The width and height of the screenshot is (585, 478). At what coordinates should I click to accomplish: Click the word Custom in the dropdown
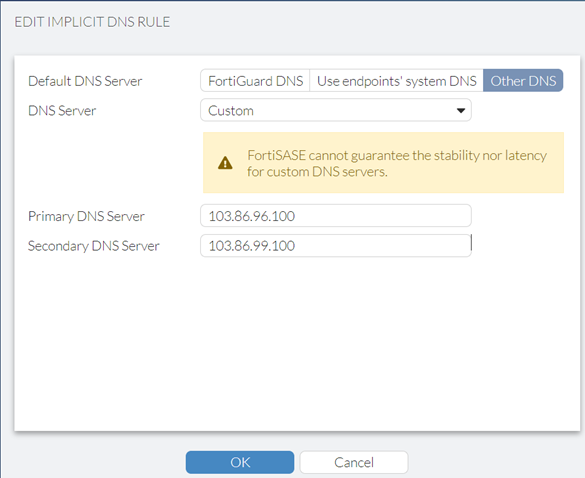coord(231,111)
